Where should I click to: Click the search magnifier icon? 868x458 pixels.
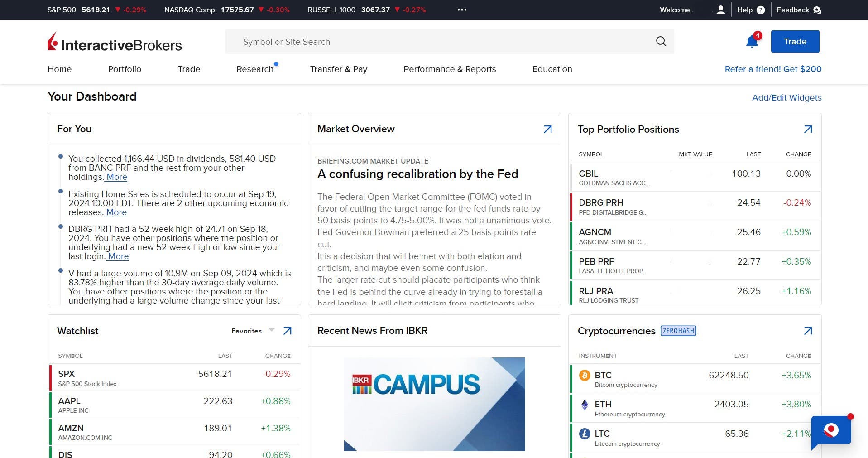[661, 42]
